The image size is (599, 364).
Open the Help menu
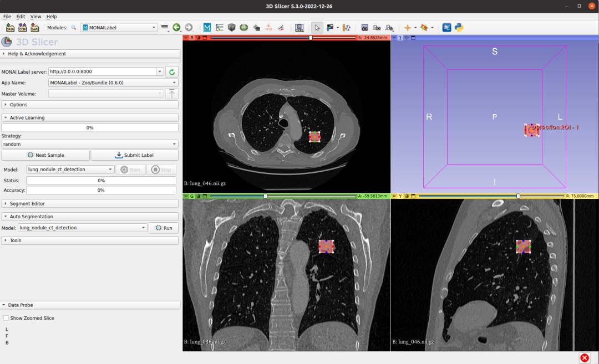52,17
